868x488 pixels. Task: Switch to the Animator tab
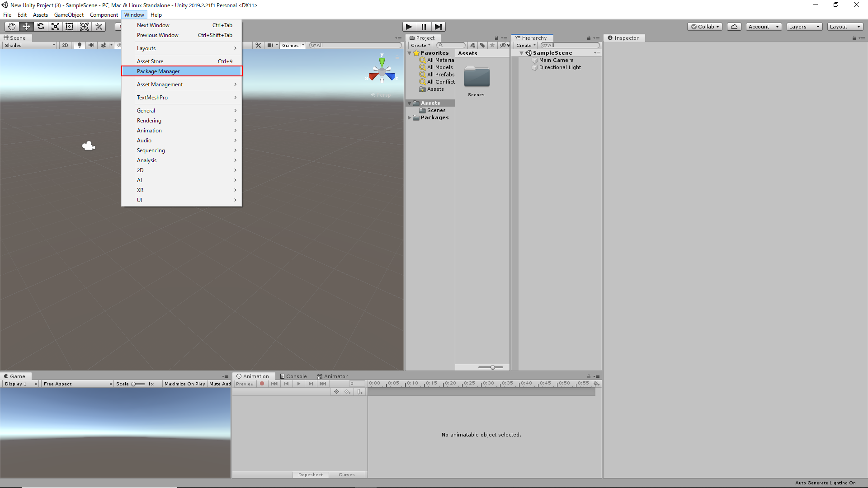coord(332,376)
